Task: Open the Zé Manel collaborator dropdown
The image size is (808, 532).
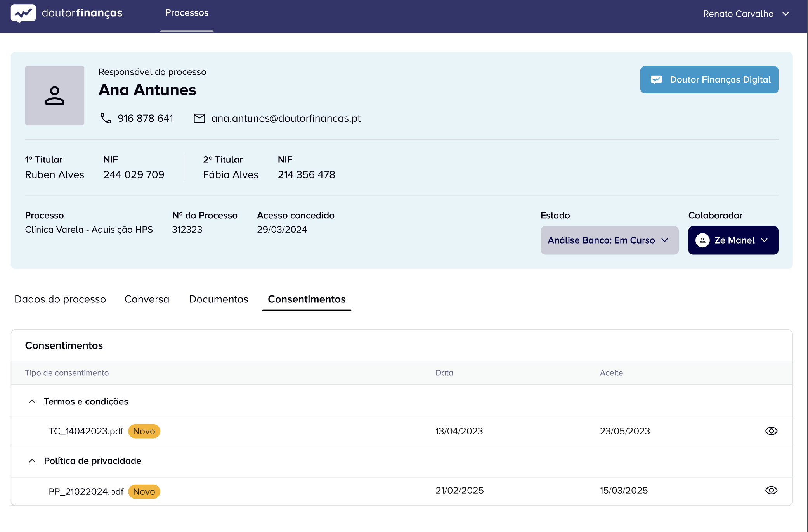Action: pos(764,240)
